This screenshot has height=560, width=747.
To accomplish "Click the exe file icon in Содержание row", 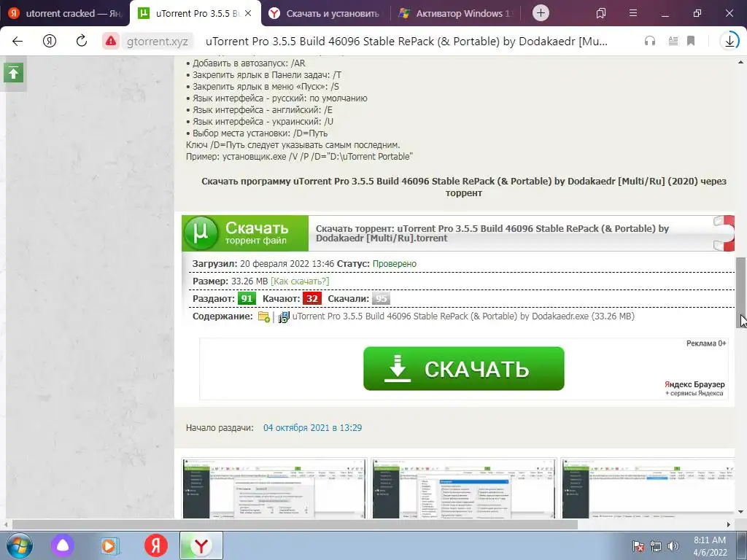I will click(x=284, y=316).
